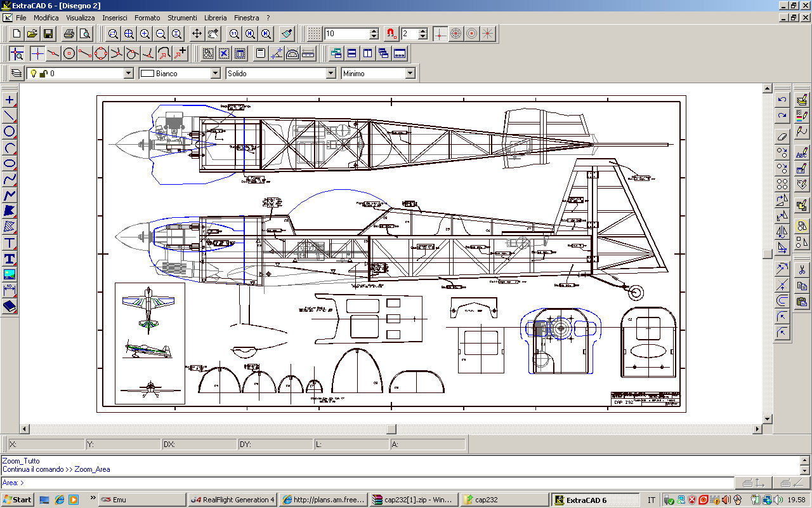Select the Line drawing tool
This screenshot has width=812, height=508.
(x=10, y=116)
